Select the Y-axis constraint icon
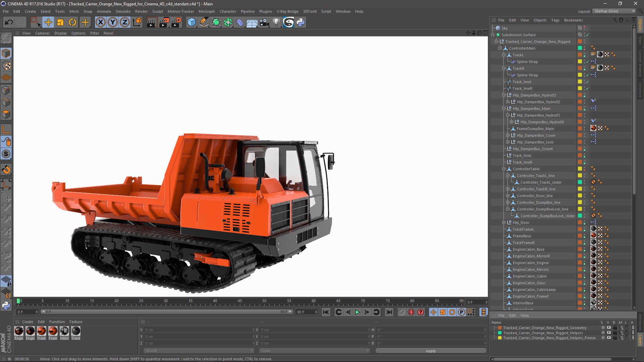Viewport: 644px width, 362px height. [113, 22]
